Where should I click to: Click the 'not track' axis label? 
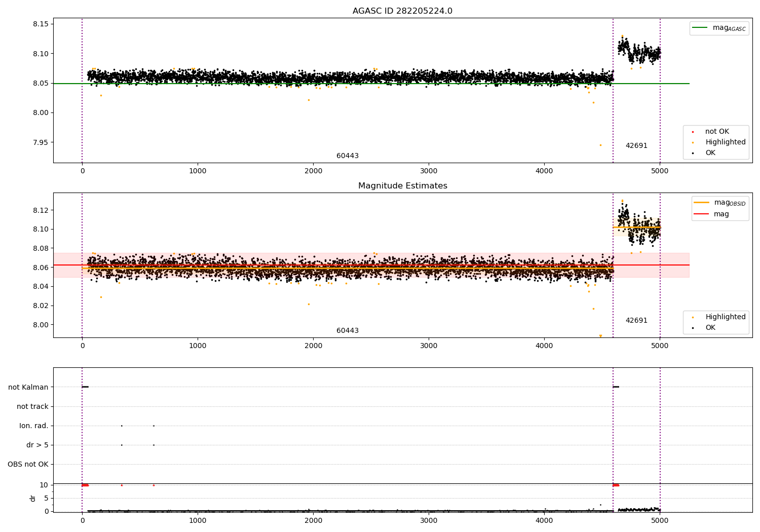pos(32,407)
